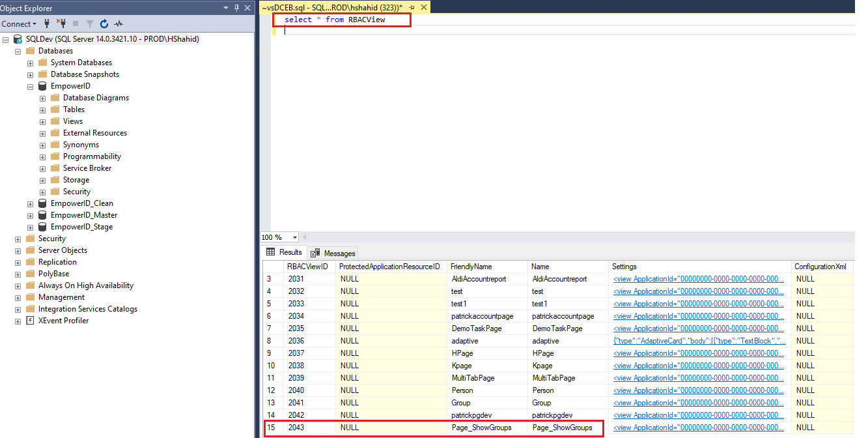Click the External Resources folder icon

[x=55, y=133]
